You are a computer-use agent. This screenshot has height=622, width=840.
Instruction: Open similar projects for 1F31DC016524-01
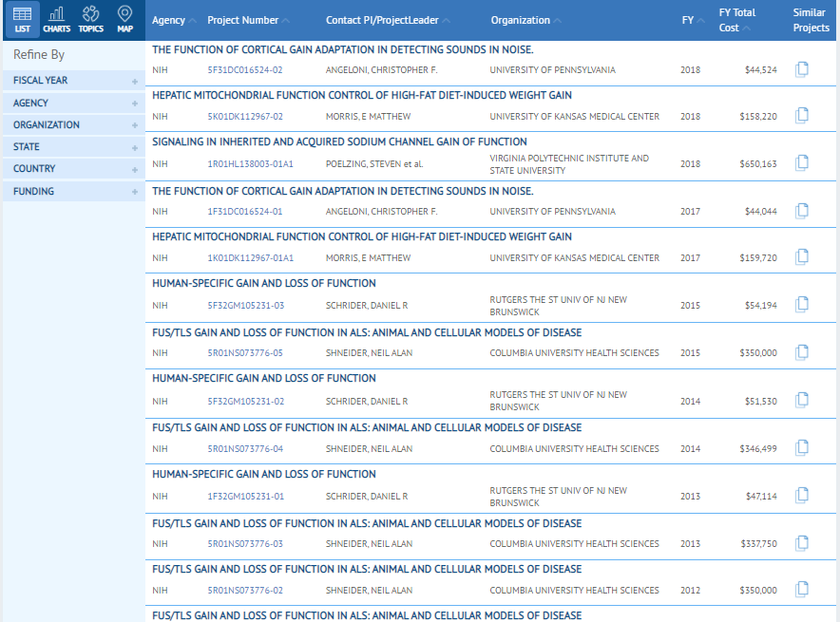802,211
